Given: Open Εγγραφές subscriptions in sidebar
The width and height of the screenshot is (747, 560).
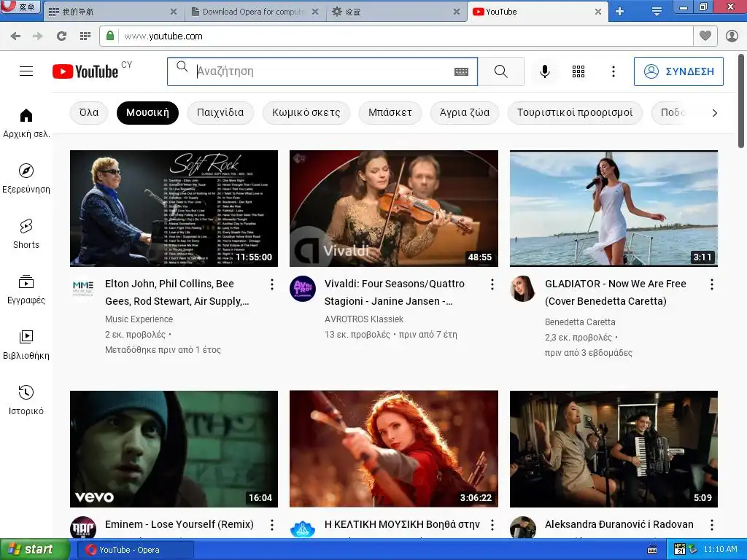Looking at the screenshot, I should tap(26, 289).
